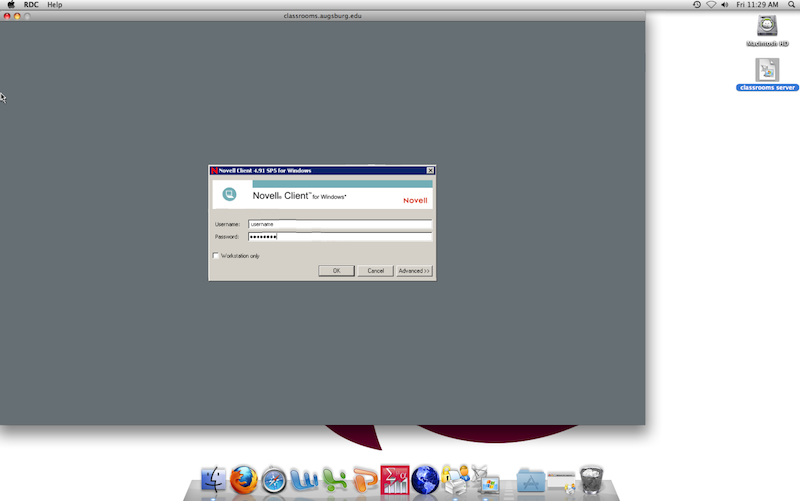The width and height of the screenshot is (800, 501).
Task: Open the Apple menu
Action: pyautogui.click(x=10, y=5)
